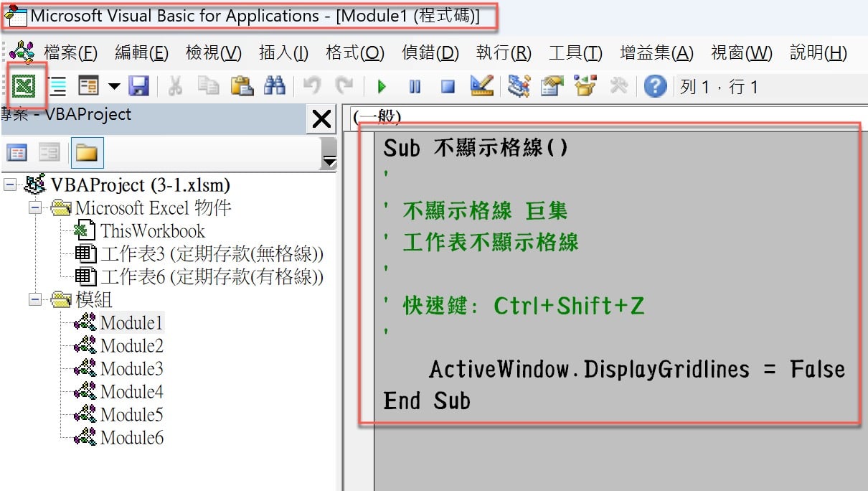Select Module4 in the project tree

pos(132,392)
